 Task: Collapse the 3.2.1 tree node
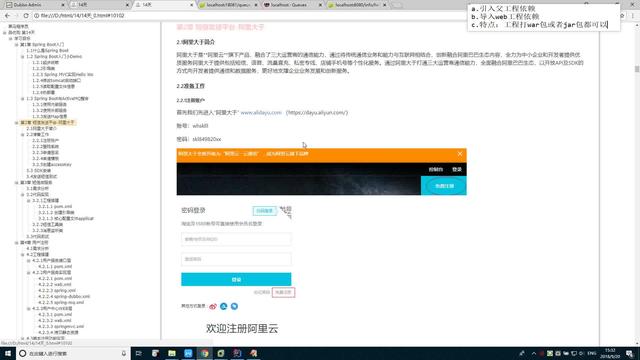click(x=29, y=201)
